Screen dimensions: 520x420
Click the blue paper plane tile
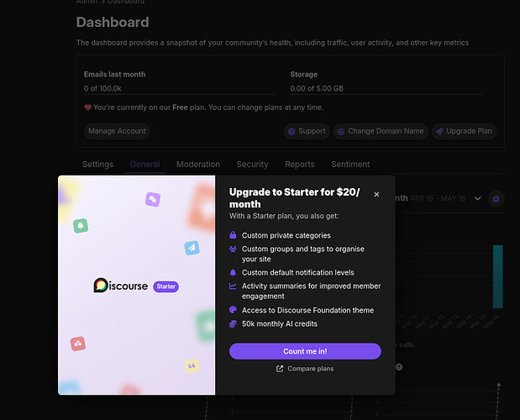(192, 248)
